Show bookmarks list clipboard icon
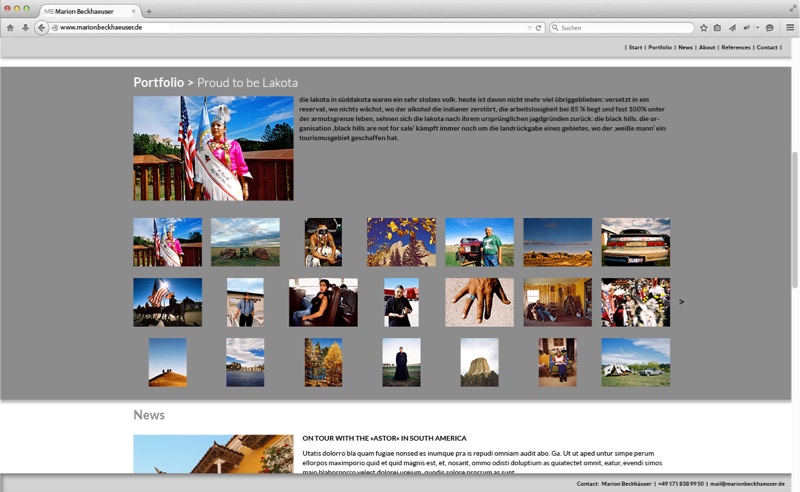This screenshot has width=800, height=492. pyautogui.click(x=717, y=28)
